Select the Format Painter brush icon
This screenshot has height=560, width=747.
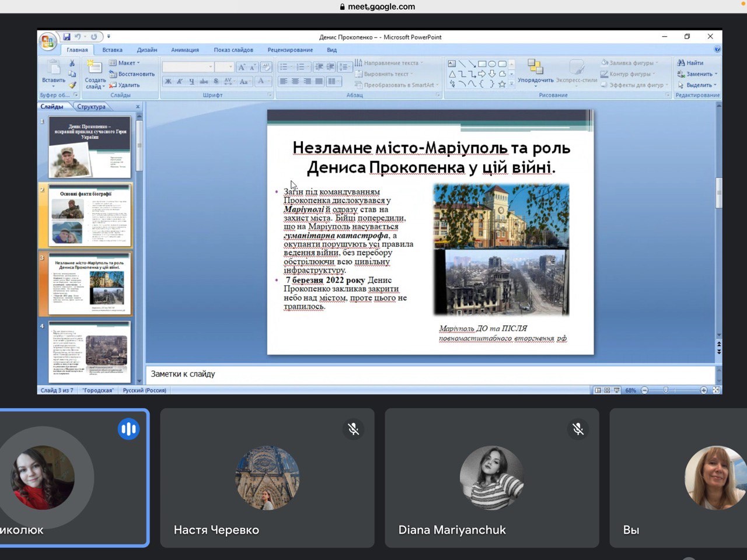coord(72,85)
